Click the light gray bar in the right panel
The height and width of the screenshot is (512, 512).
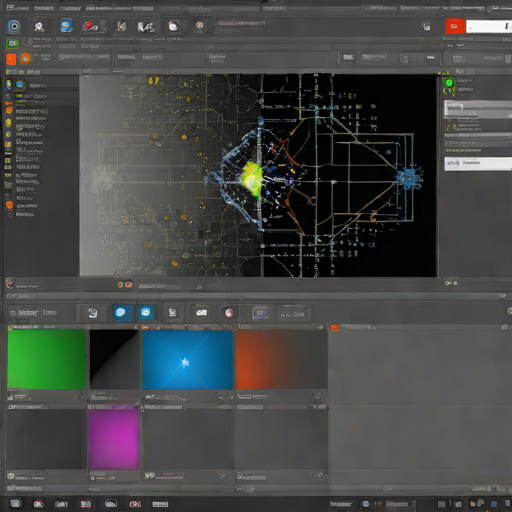pyautogui.click(x=478, y=109)
